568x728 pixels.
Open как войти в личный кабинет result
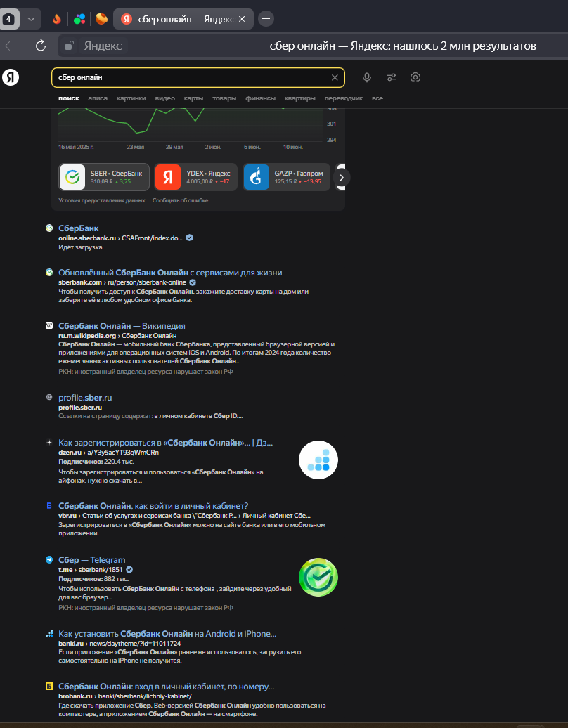pos(153,506)
